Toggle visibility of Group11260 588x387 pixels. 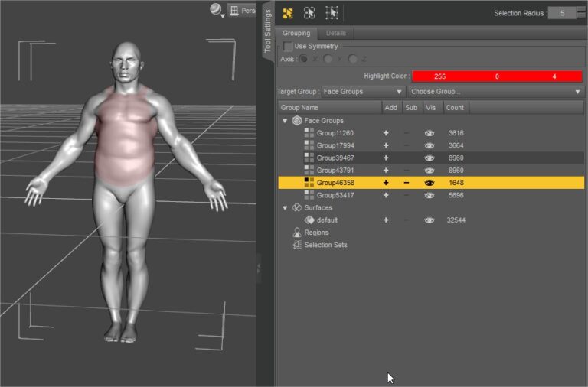[x=430, y=133]
